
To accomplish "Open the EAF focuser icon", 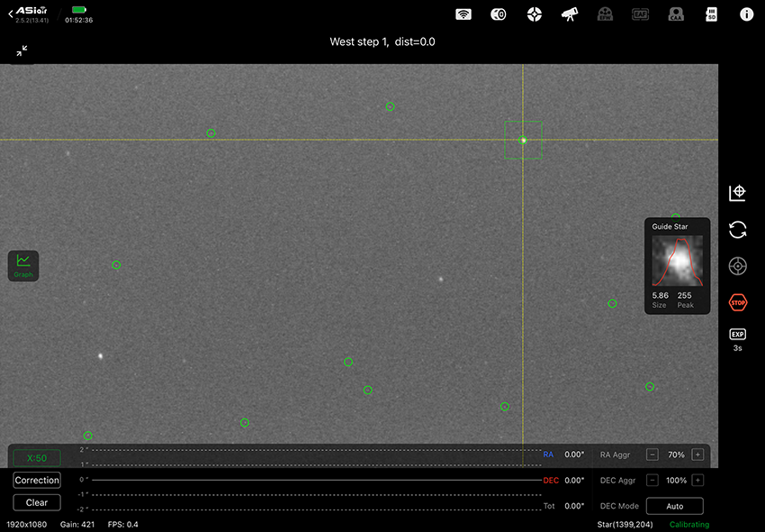I will 640,14.
